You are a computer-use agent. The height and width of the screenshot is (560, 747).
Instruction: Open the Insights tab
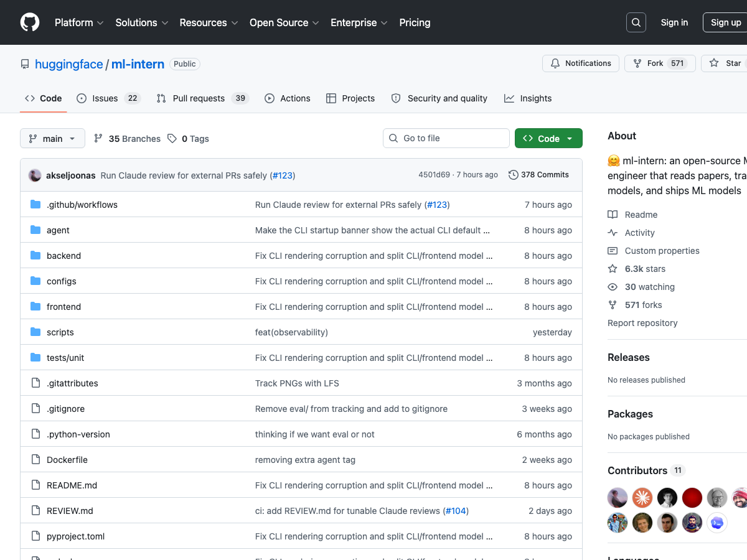click(528, 98)
